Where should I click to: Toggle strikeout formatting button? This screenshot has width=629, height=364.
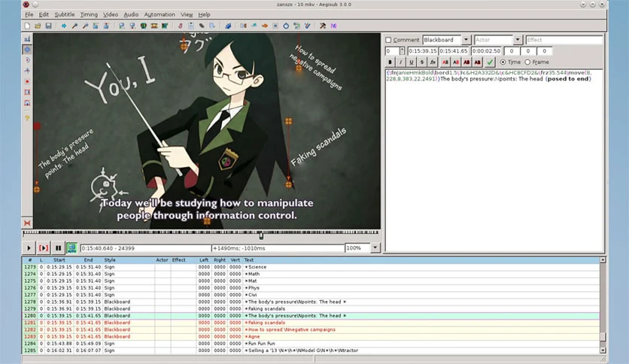[x=421, y=62]
